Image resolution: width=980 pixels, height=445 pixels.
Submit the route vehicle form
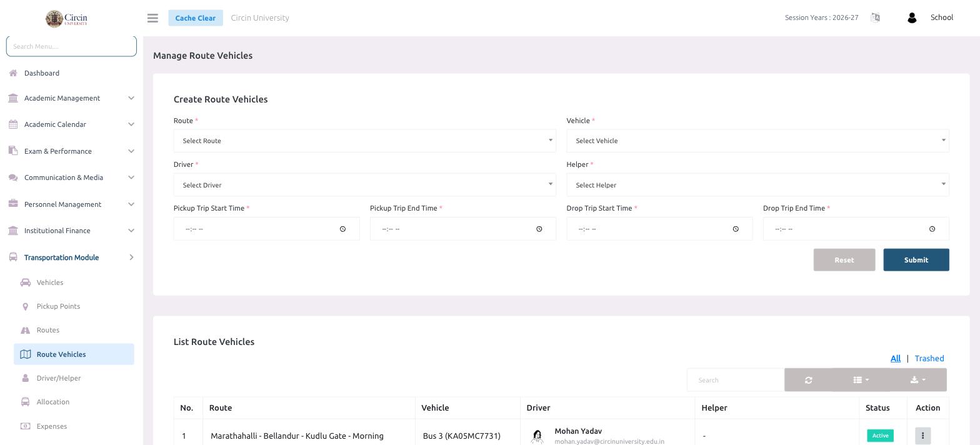point(916,260)
